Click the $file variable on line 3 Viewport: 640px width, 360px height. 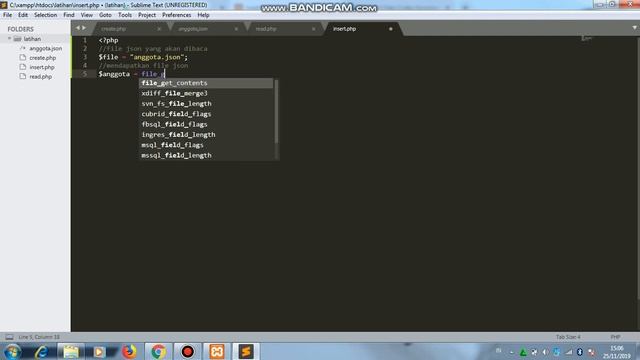click(x=108, y=57)
